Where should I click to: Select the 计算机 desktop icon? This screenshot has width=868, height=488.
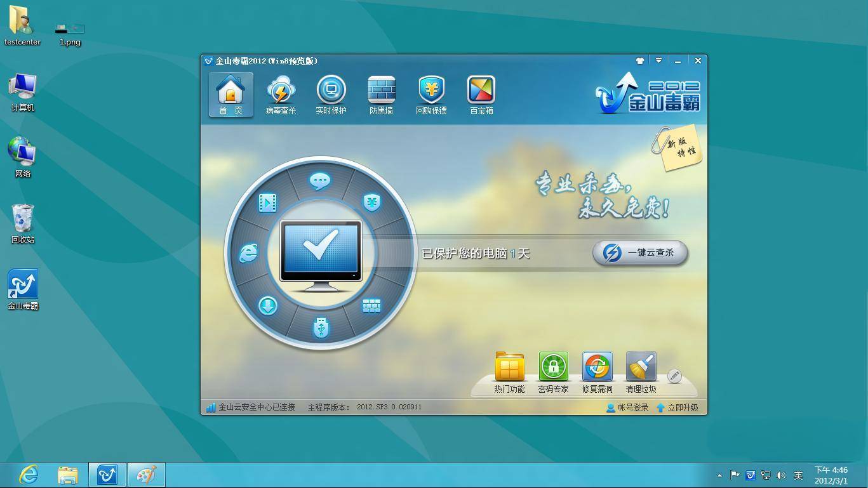22,93
